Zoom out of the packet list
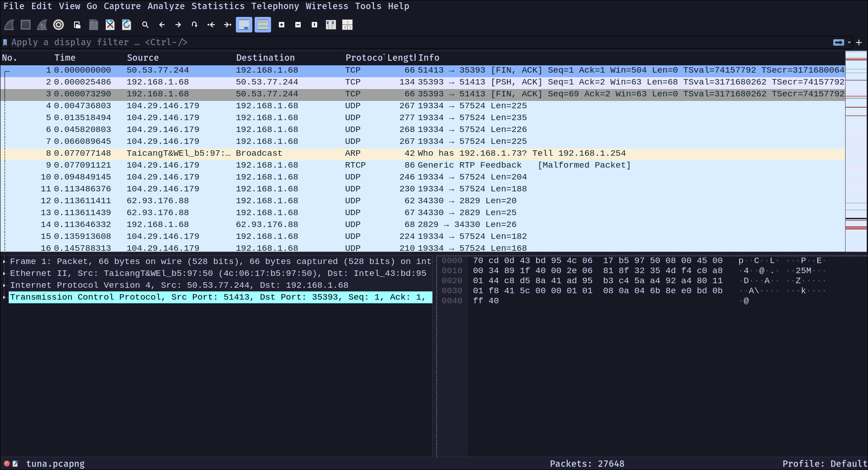 tap(298, 25)
